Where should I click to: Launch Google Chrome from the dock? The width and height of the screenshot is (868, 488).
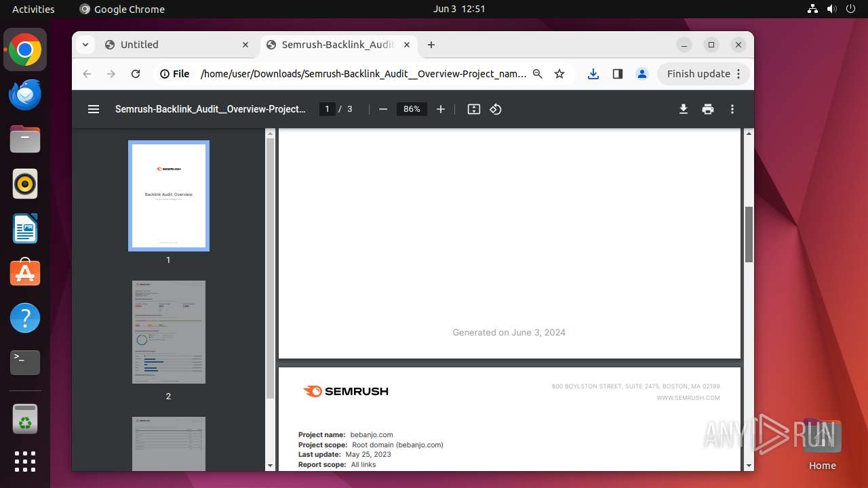[x=25, y=50]
